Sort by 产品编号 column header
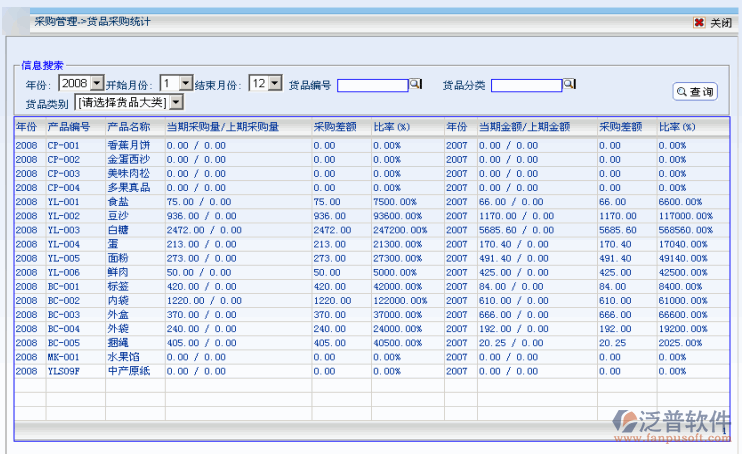The height and width of the screenshot is (454, 742). (70, 127)
